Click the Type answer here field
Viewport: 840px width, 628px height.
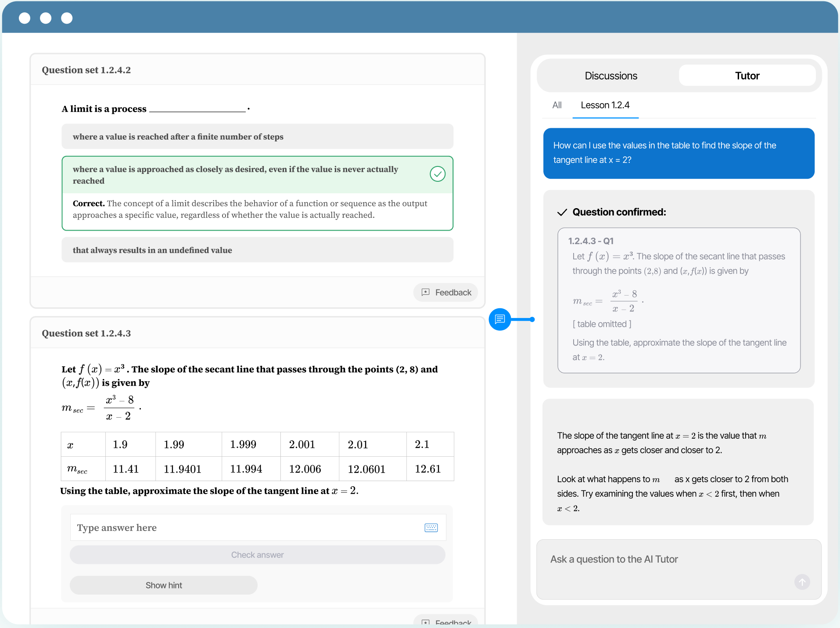(x=246, y=527)
